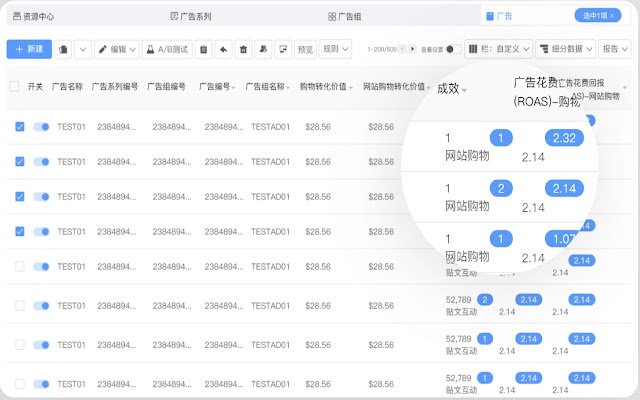Click the clipboard paste icon
The width and height of the screenshot is (640, 400).
coord(203,49)
